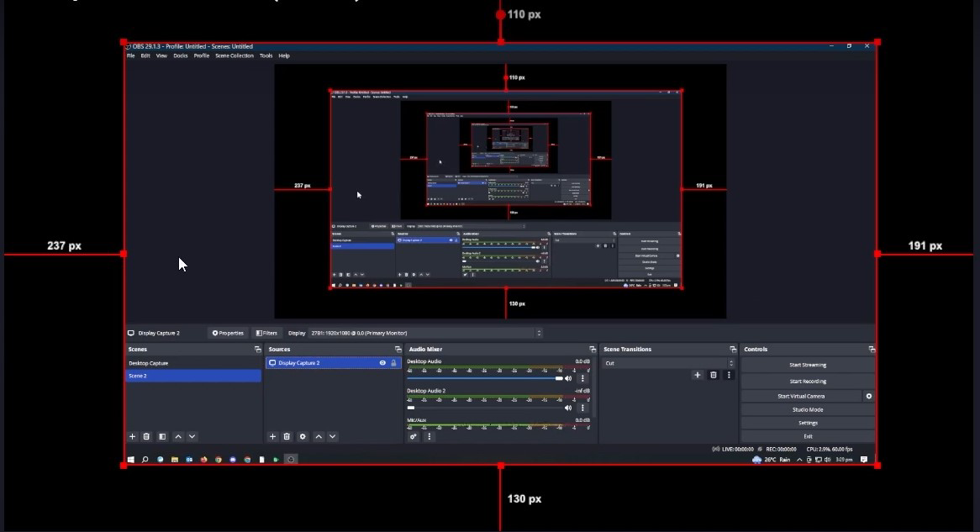
Task: Open Windows notification center icon
Action: pos(864,460)
